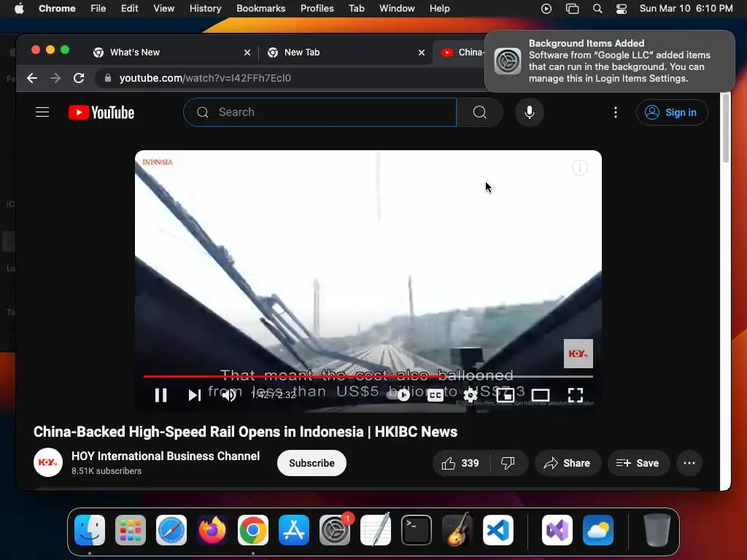Click the HOY channel watermark in video

pyautogui.click(x=578, y=354)
